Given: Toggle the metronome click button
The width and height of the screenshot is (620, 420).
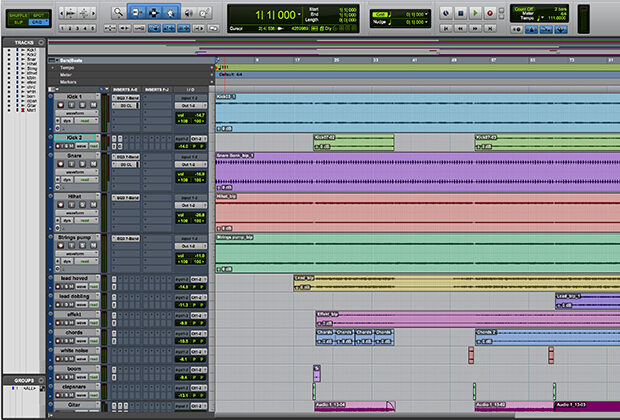Looking at the screenshot, I should pos(531,29).
